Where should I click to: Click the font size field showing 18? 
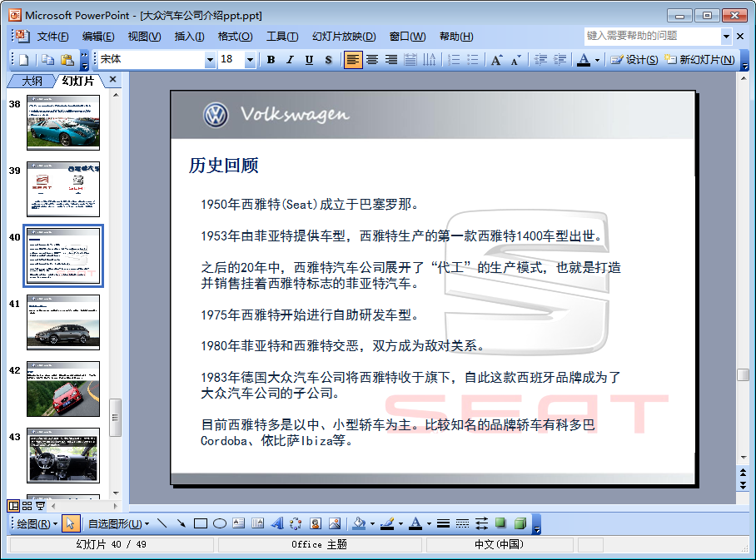click(x=231, y=60)
